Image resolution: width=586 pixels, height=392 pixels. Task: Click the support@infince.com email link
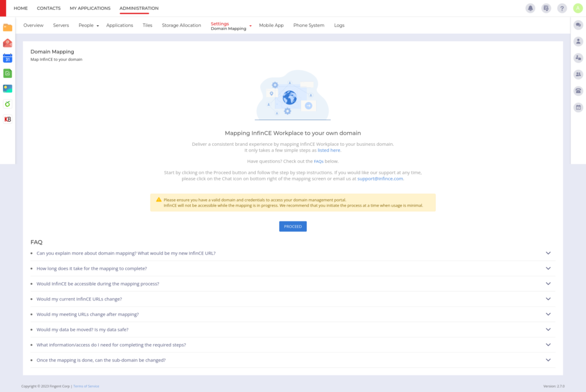380,179
